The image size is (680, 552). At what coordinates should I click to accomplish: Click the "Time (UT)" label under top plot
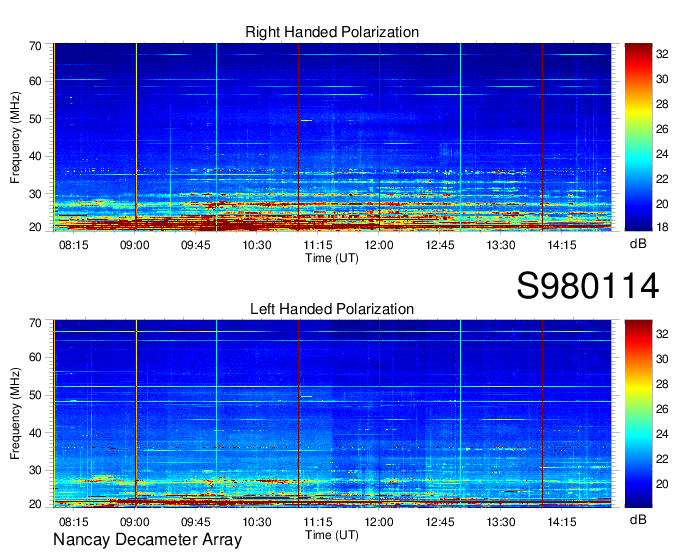[x=332, y=258]
